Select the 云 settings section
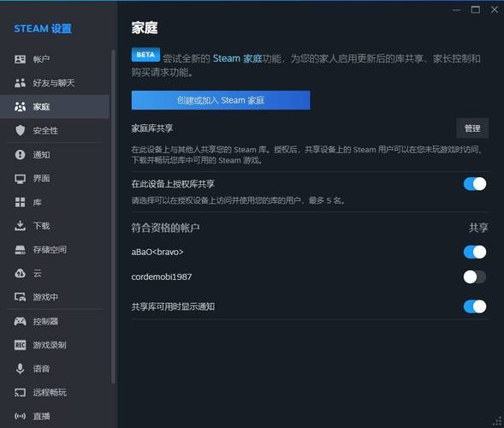 pos(55,274)
